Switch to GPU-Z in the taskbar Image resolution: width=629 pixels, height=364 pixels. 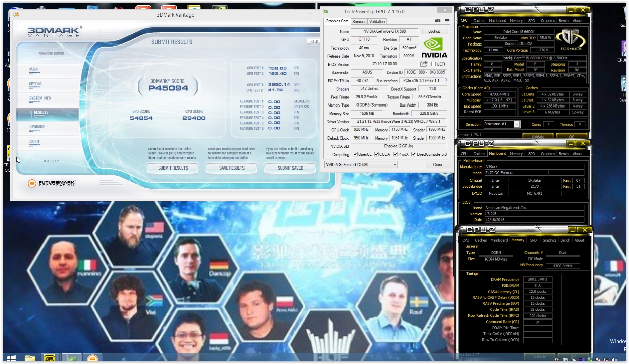coord(71,358)
